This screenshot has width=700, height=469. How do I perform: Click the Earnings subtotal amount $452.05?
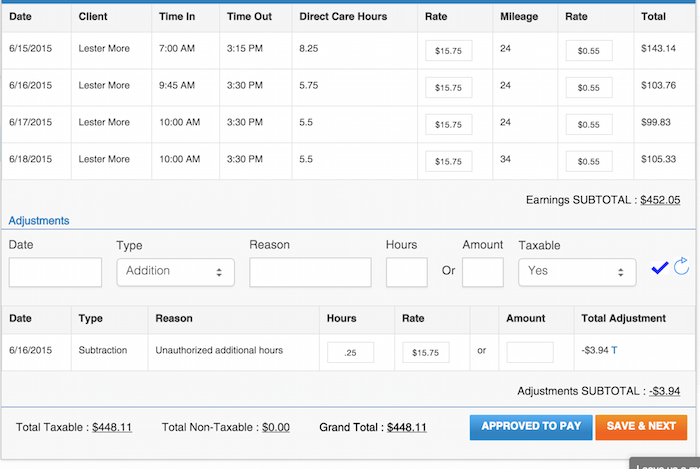[x=660, y=200]
